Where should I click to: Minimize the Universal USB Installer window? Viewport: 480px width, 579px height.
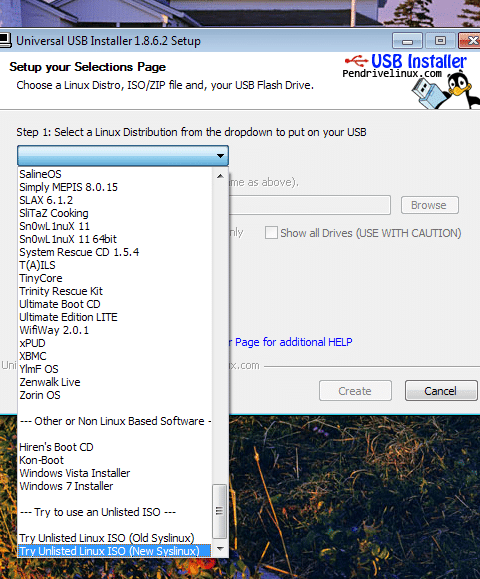(x=407, y=41)
